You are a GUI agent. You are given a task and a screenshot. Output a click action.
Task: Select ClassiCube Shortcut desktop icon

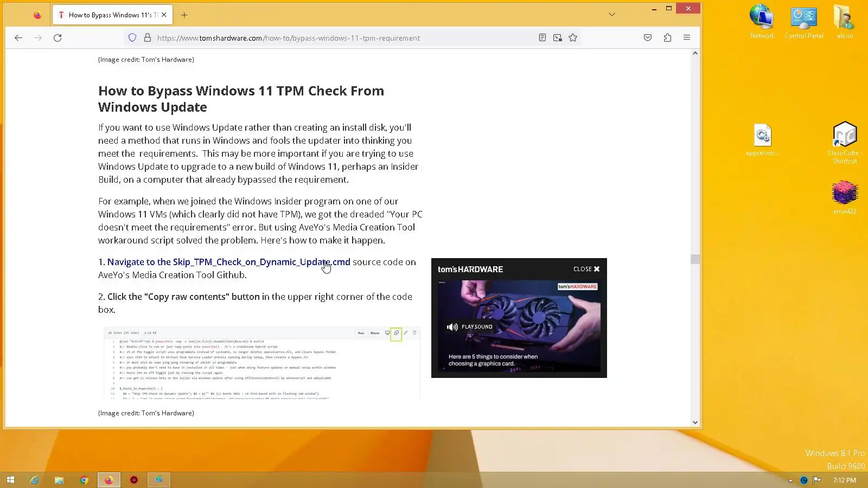click(845, 143)
